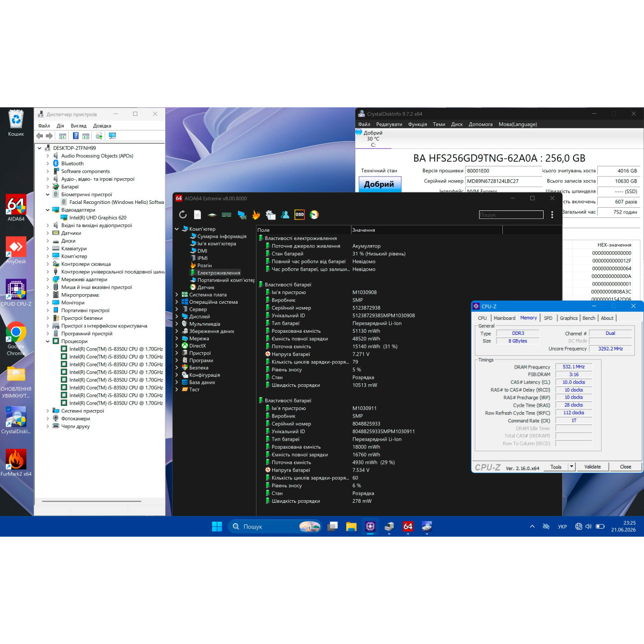Viewport: 644px width, 644px height.
Task: Click Close button in CPU-Z
Action: click(626, 466)
